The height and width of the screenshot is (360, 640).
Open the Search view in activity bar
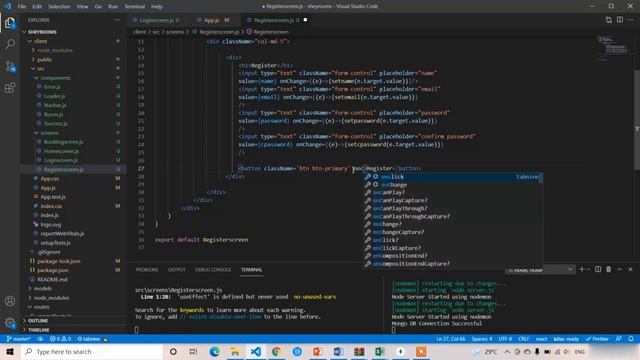[10, 44]
